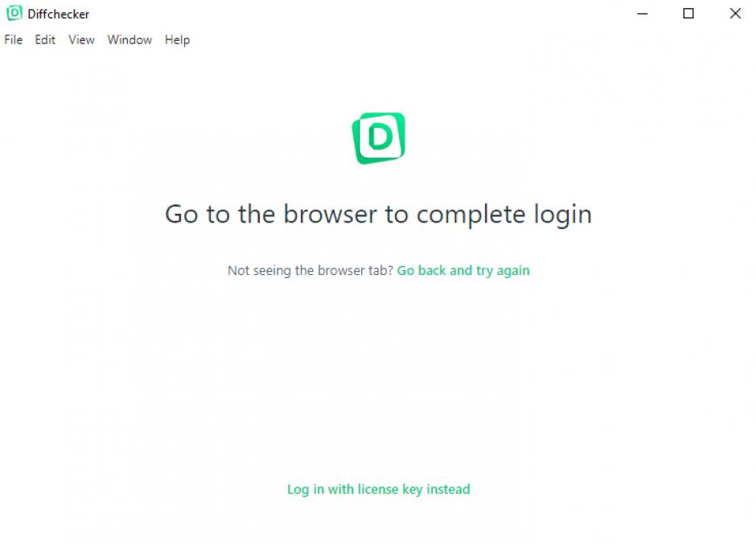Choose 'Log in with license key instead'
This screenshot has width=756, height=545.
(x=379, y=490)
